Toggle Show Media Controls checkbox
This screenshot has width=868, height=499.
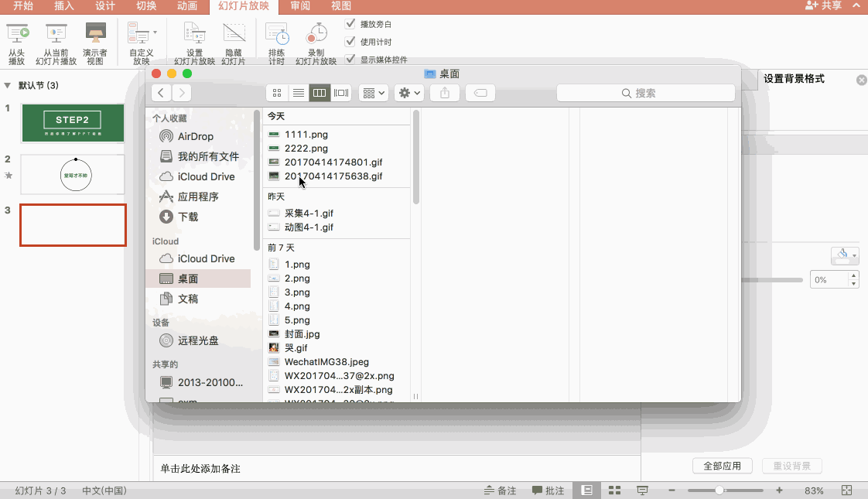coord(350,59)
